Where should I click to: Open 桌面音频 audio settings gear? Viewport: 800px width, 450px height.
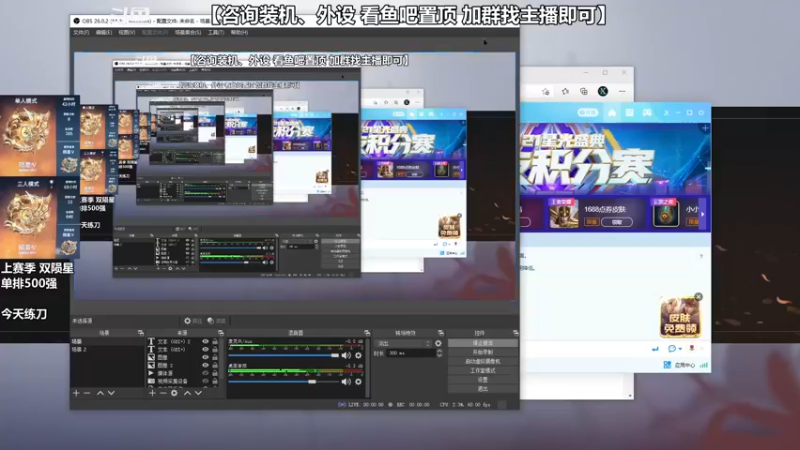pyautogui.click(x=358, y=381)
